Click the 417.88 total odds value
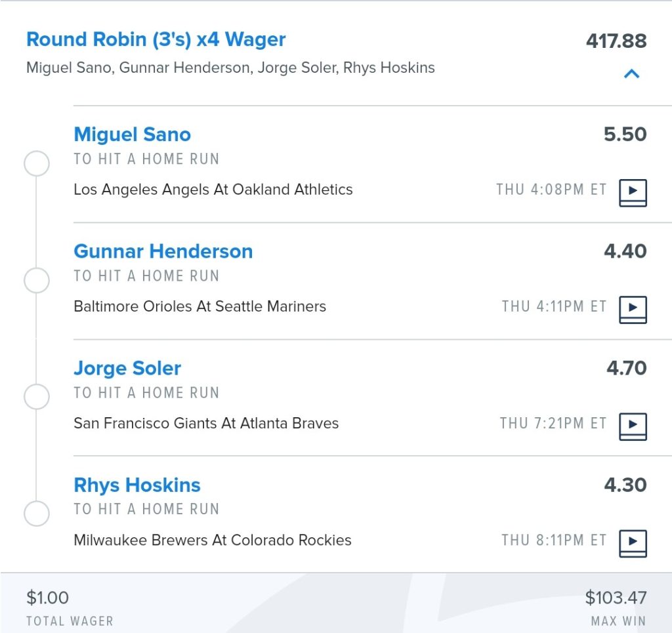 click(x=616, y=41)
